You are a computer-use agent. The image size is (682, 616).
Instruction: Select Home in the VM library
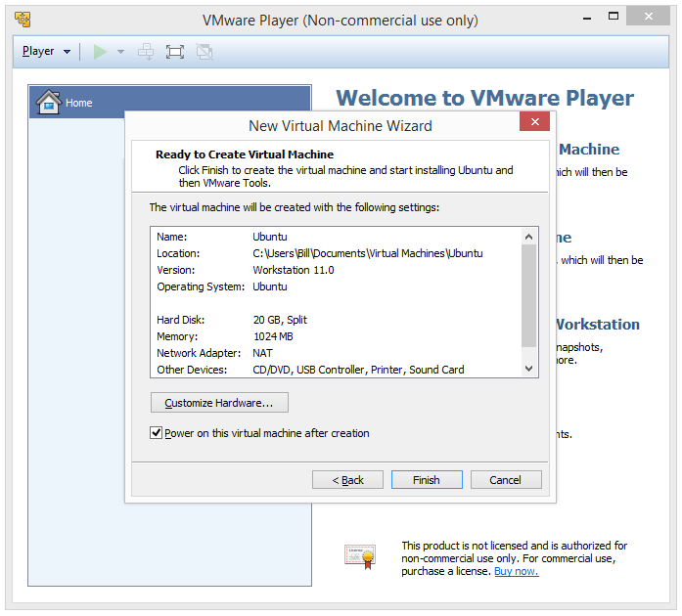pos(169,103)
